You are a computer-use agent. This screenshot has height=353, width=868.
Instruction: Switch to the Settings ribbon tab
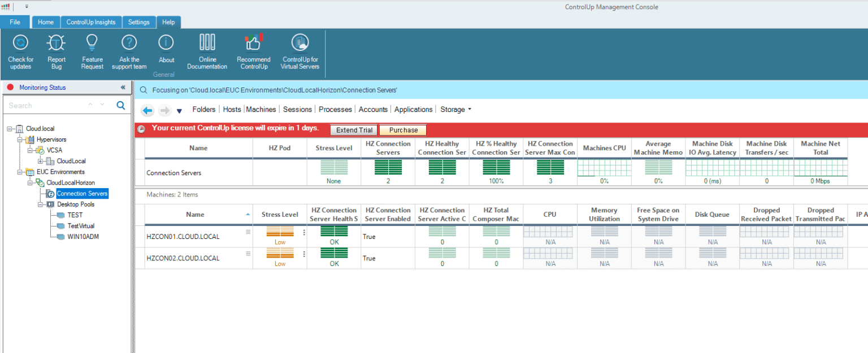pyautogui.click(x=139, y=21)
